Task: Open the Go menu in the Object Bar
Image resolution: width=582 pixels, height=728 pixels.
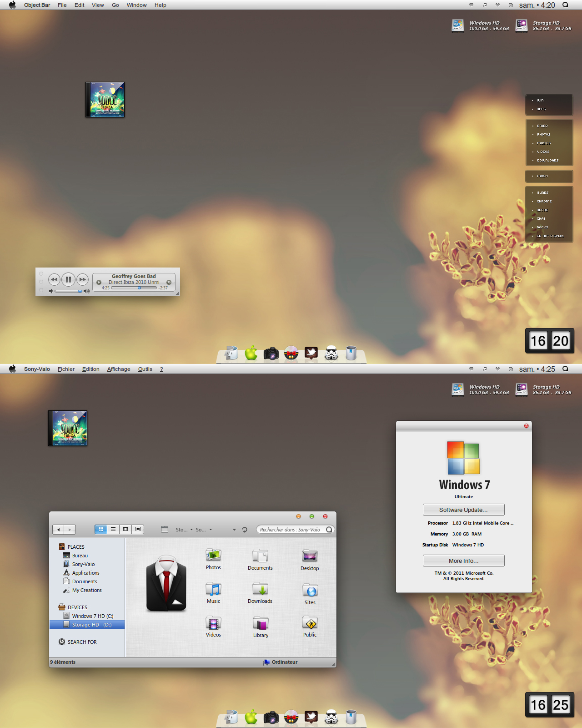Action: [x=115, y=5]
